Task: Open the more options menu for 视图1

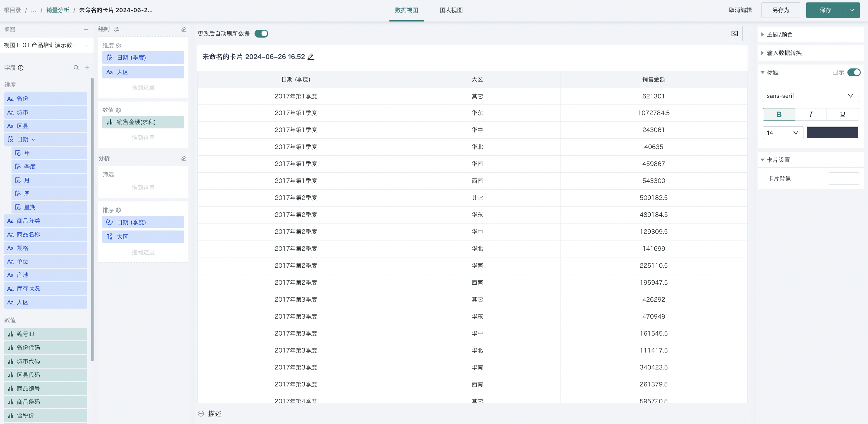Action: pyautogui.click(x=86, y=45)
